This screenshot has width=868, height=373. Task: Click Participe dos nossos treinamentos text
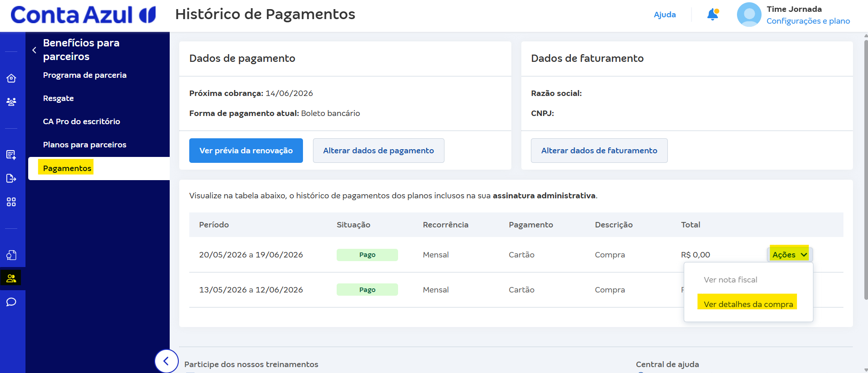[251, 364]
